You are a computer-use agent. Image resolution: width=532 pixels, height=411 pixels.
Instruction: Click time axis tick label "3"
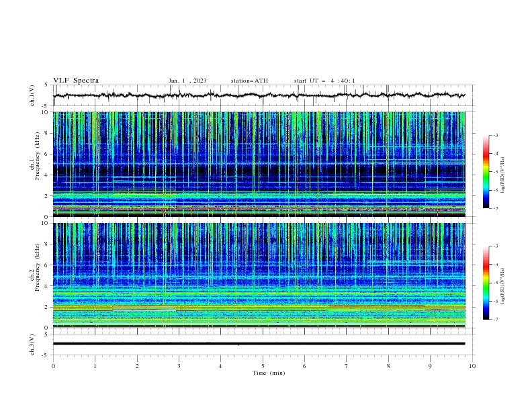click(179, 366)
